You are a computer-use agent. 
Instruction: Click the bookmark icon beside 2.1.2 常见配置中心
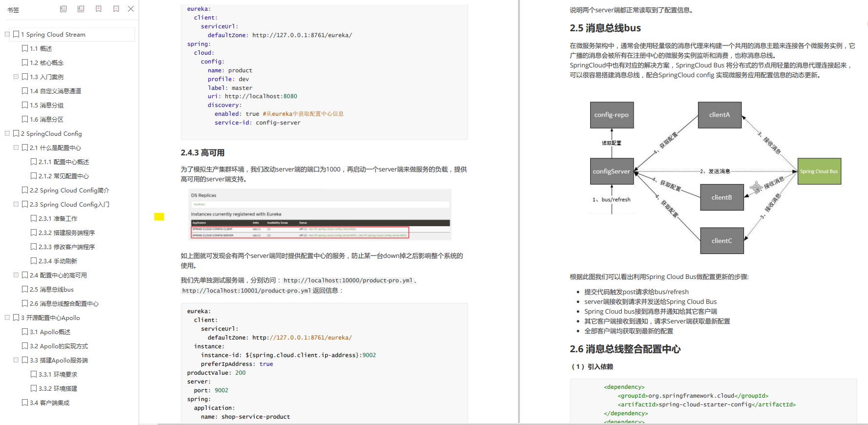pos(34,176)
